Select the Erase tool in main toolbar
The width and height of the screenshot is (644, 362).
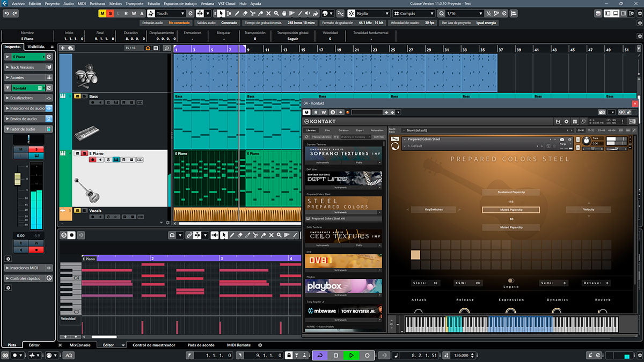pos(245,13)
